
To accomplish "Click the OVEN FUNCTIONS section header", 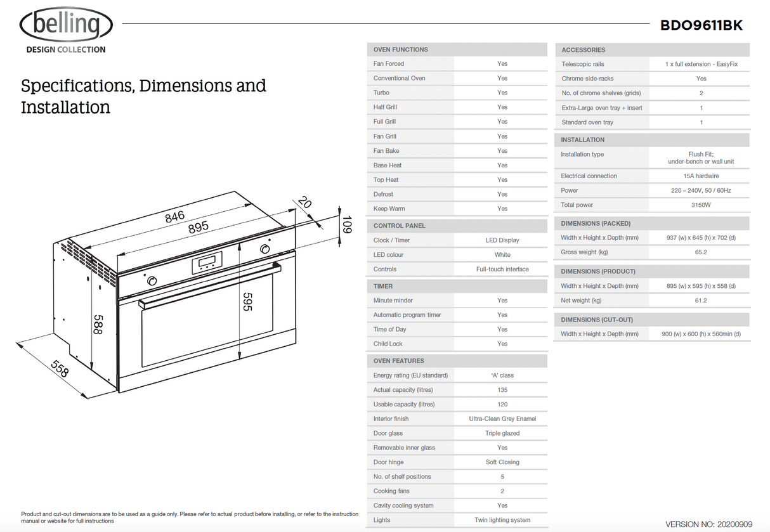I will coord(401,49).
